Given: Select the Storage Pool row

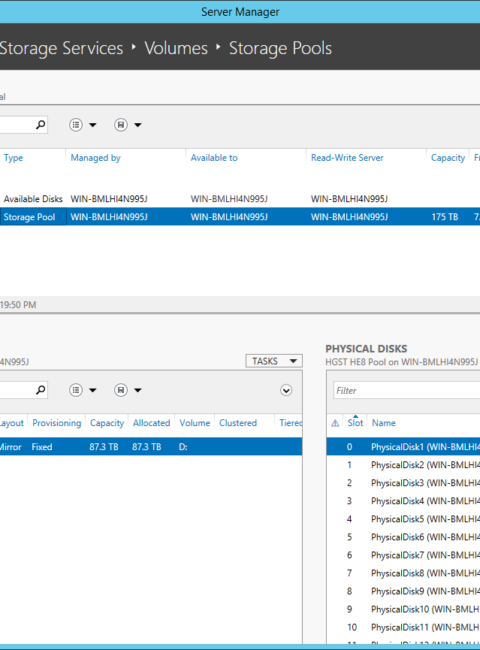Looking at the screenshot, I should 240,216.
